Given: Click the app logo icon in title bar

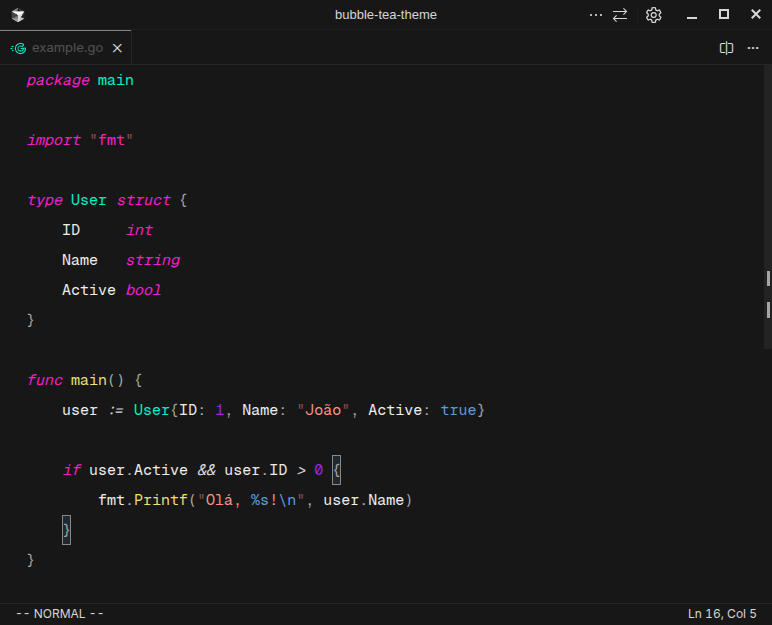Looking at the screenshot, I should point(18,15).
